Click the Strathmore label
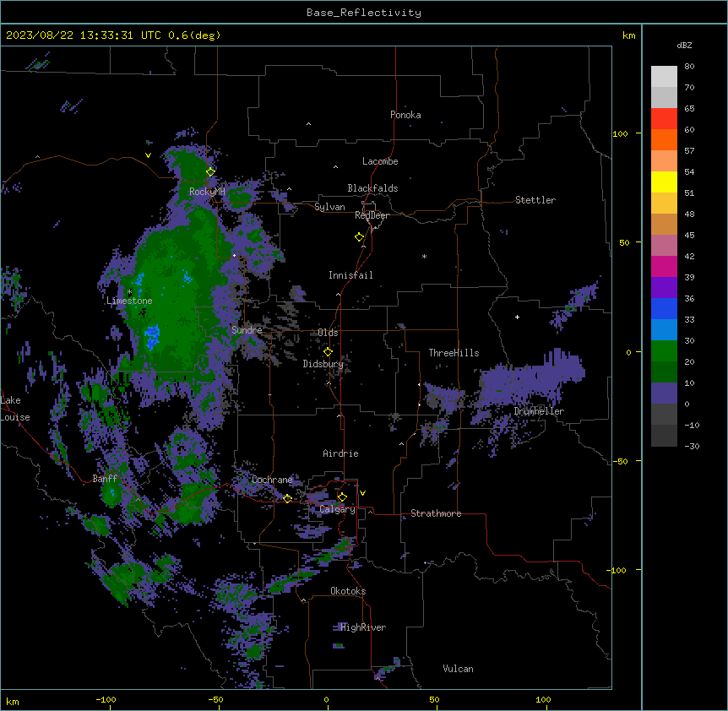 (x=436, y=513)
